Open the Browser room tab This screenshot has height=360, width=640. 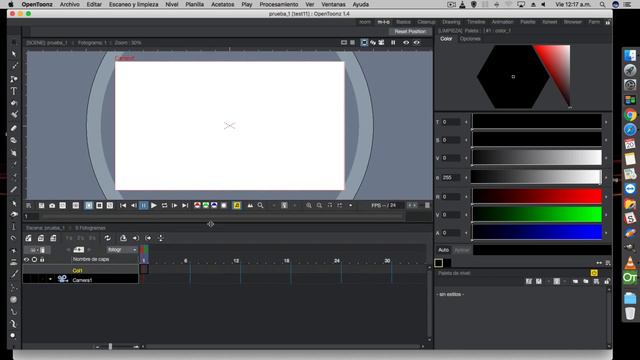coord(573,22)
